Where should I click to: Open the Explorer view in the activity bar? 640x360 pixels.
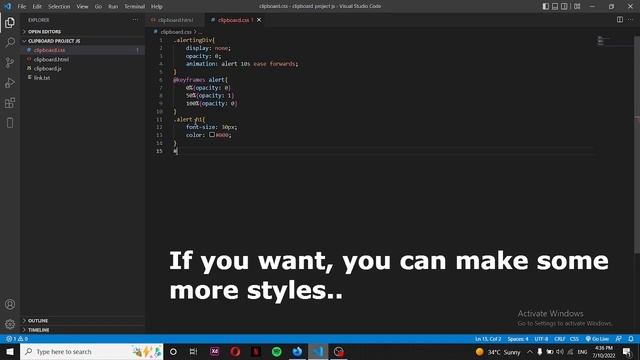tap(10, 22)
